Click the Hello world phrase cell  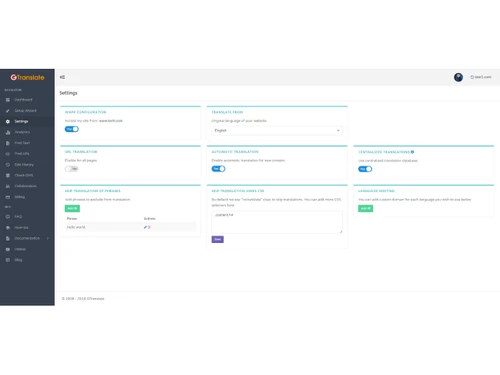pos(76,227)
